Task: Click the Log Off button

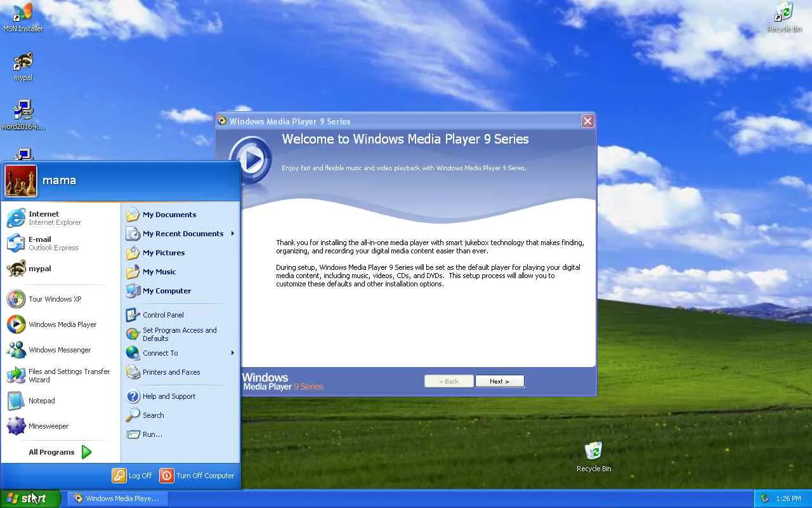Action: (132, 476)
